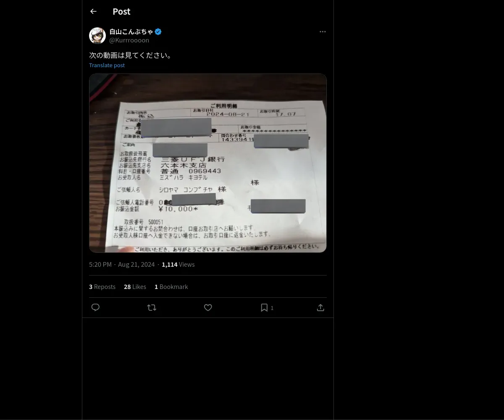
Task: Open the author's profile avatar
Action: pos(97,36)
